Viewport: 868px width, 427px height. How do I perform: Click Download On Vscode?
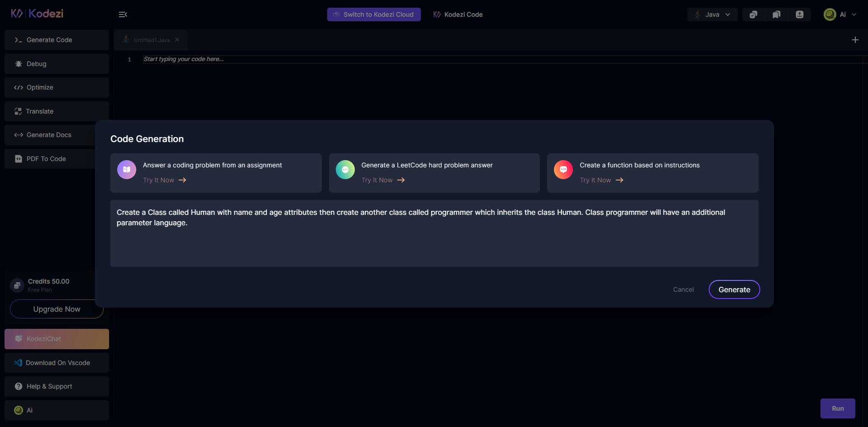[57, 363]
